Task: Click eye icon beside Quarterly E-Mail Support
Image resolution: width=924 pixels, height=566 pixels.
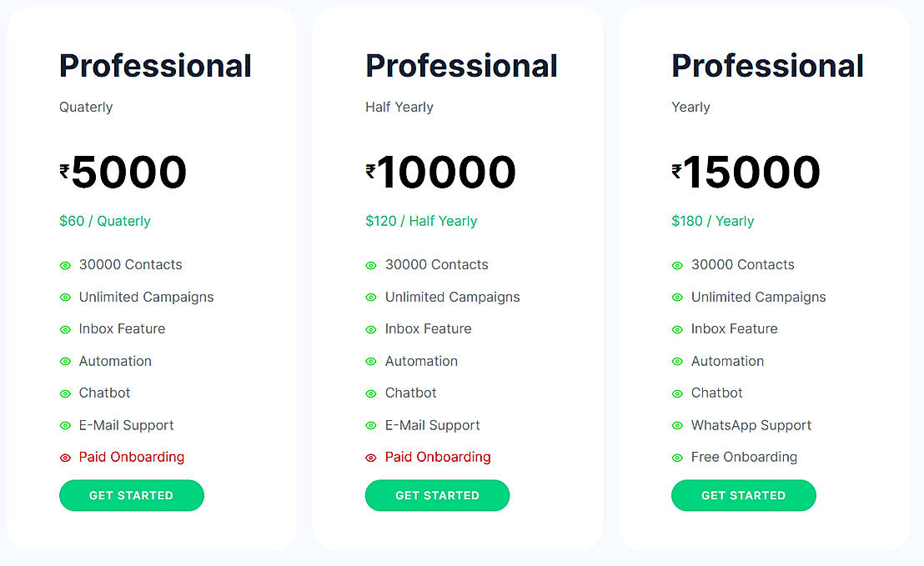Action: (x=65, y=426)
